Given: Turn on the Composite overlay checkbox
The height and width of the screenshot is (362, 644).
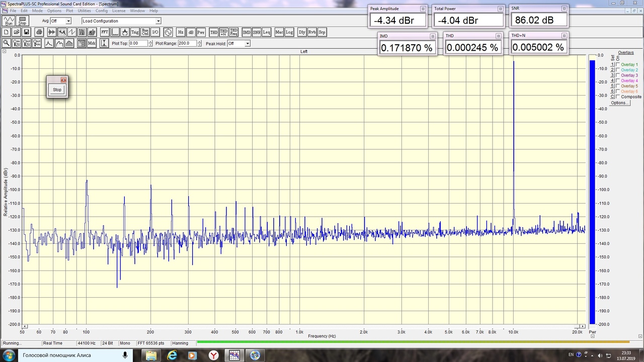Looking at the screenshot, I should click(618, 97).
